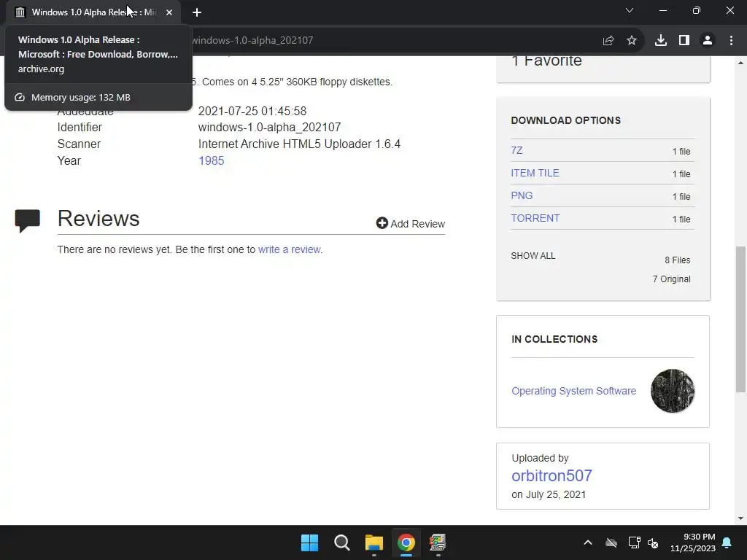Click the DOWNLOAD OPTIONS heading
The image size is (747, 560).
click(x=566, y=120)
